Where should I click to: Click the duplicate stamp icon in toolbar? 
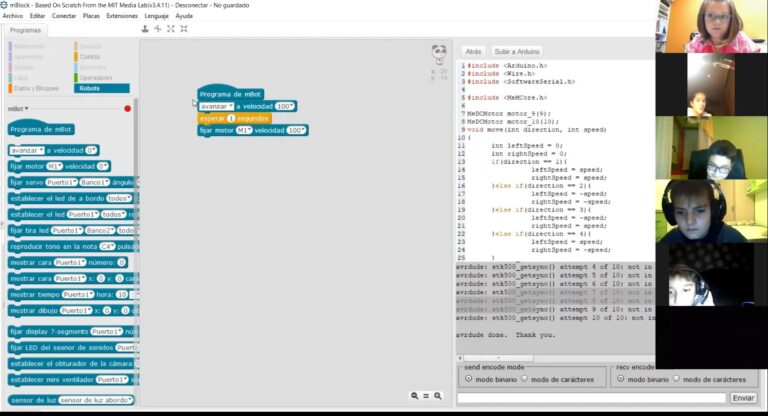pos(146,29)
